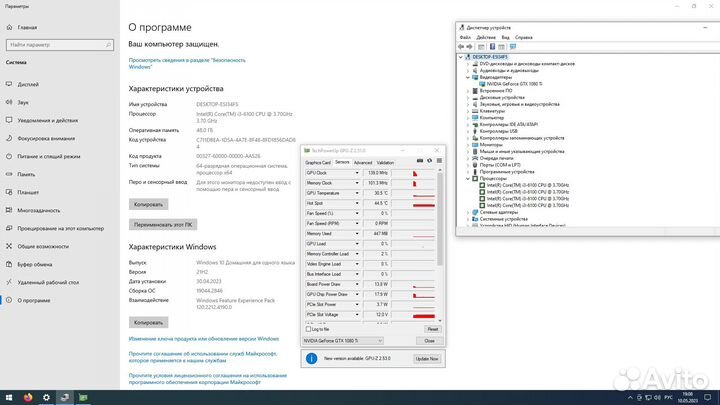Click Back arrow in Device Manager toolbar
The height and width of the screenshot is (405, 720).
click(461, 46)
